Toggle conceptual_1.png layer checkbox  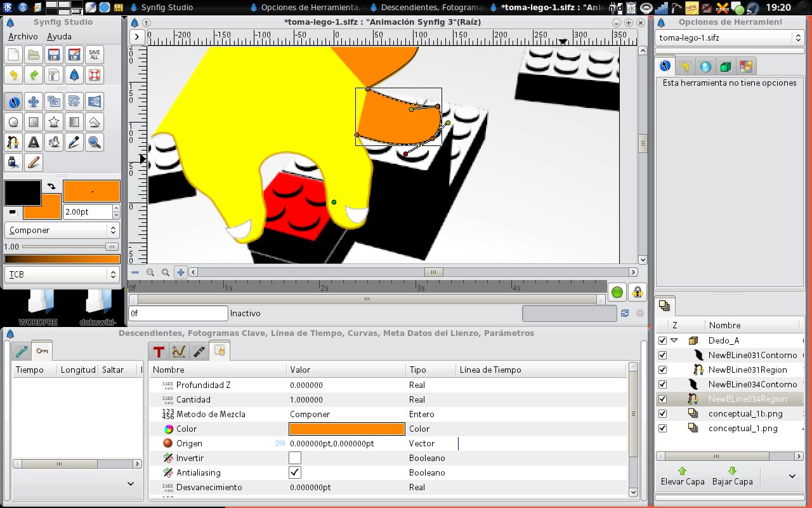(663, 428)
